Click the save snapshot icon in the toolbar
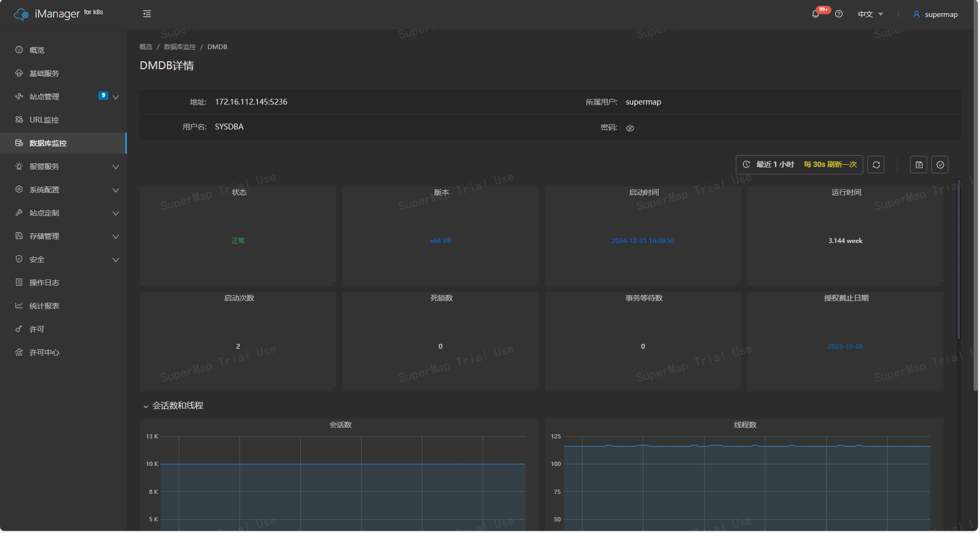Viewport: 980px width, 533px height. [x=918, y=164]
